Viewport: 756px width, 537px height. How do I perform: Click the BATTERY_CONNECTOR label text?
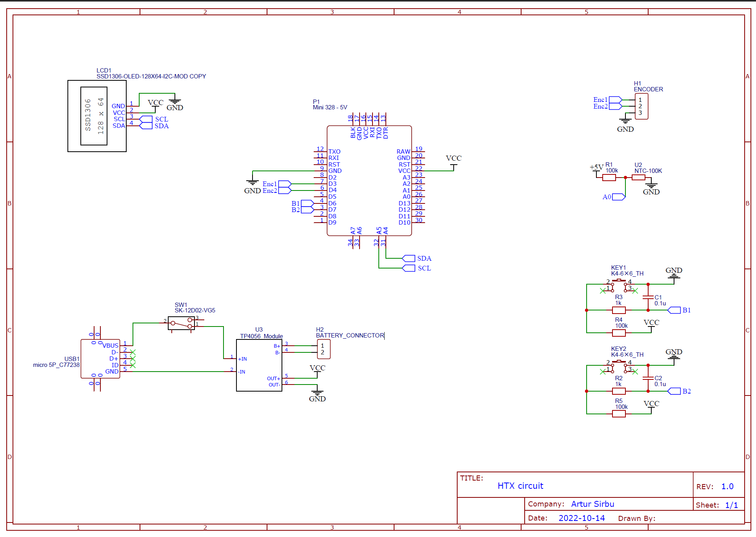coord(350,336)
